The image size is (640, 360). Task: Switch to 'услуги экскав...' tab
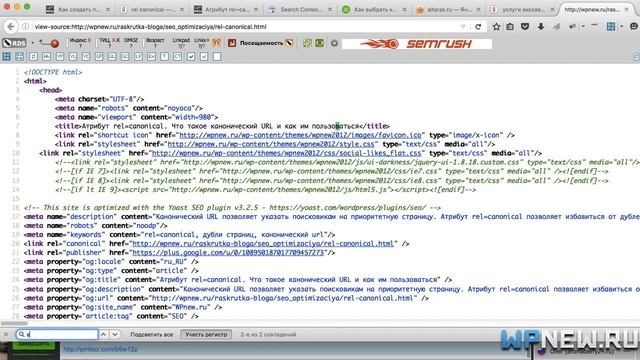click(521, 9)
